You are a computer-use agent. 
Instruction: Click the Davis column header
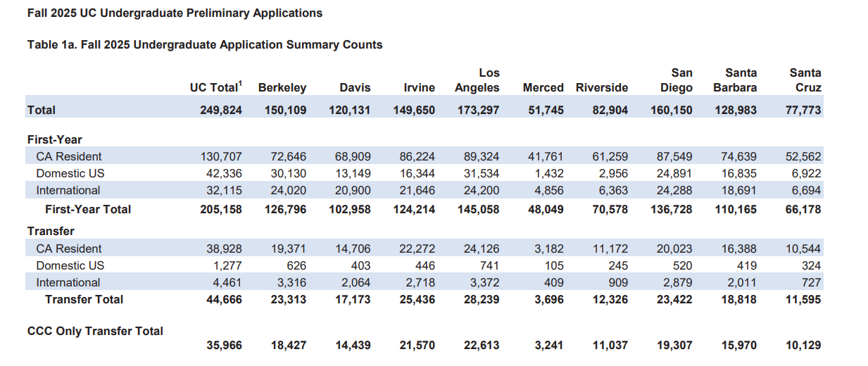point(355,88)
